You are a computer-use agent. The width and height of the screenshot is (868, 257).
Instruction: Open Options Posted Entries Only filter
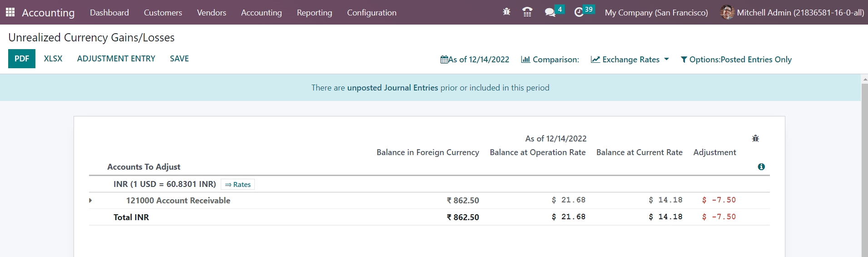pos(736,60)
